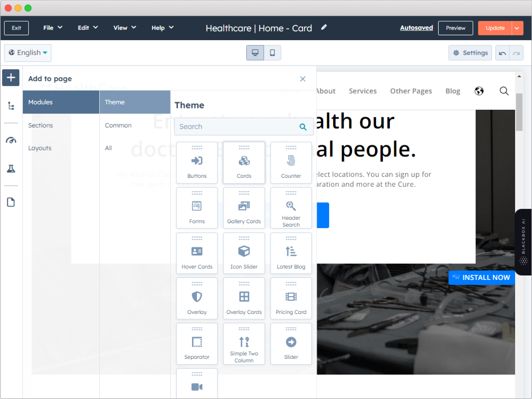This screenshot has width=532, height=399.
Task: Open the Update button dropdown arrow
Action: click(x=517, y=28)
